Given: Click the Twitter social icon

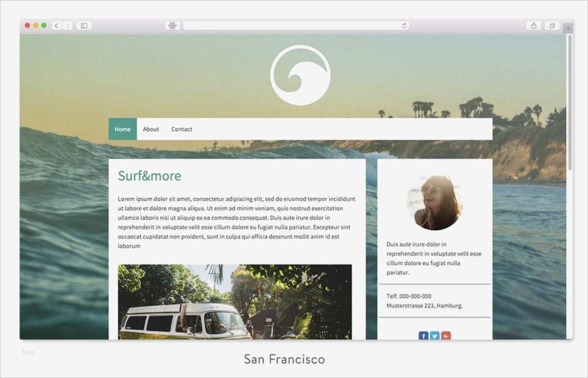Looking at the screenshot, I should [435, 336].
